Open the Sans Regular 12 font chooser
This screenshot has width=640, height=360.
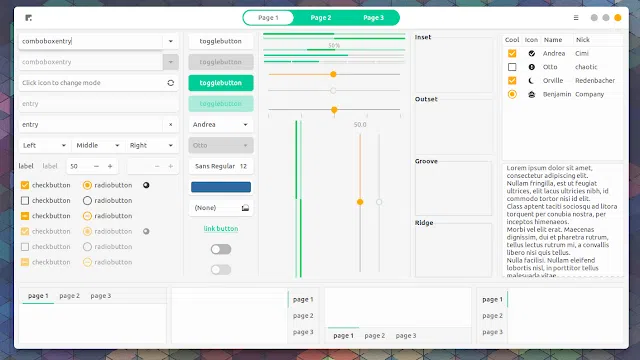[x=221, y=166]
